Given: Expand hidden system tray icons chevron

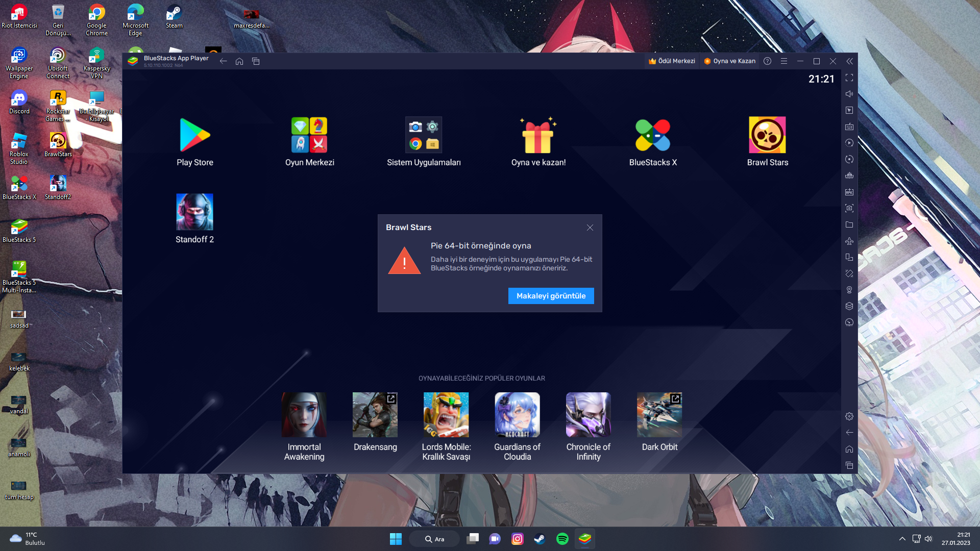Looking at the screenshot, I should coord(902,539).
